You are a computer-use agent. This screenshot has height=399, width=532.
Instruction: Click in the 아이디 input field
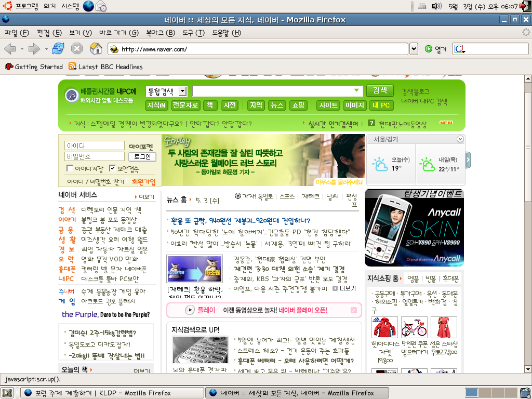[x=95, y=145]
